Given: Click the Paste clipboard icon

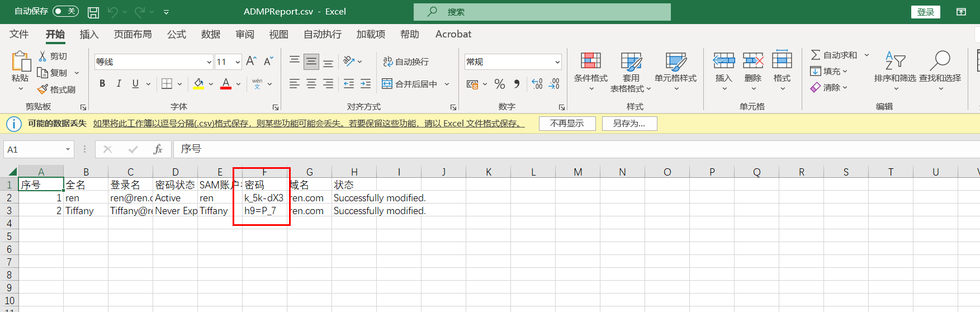Looking at the screenshot, I should point(21,62).
